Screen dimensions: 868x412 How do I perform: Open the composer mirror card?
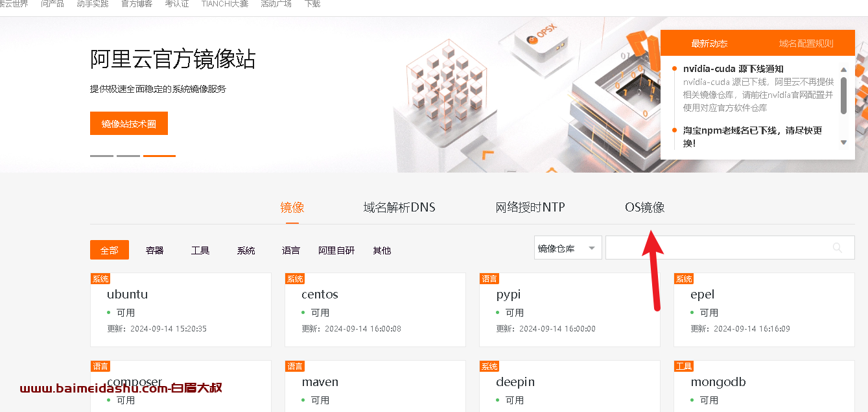181,386
